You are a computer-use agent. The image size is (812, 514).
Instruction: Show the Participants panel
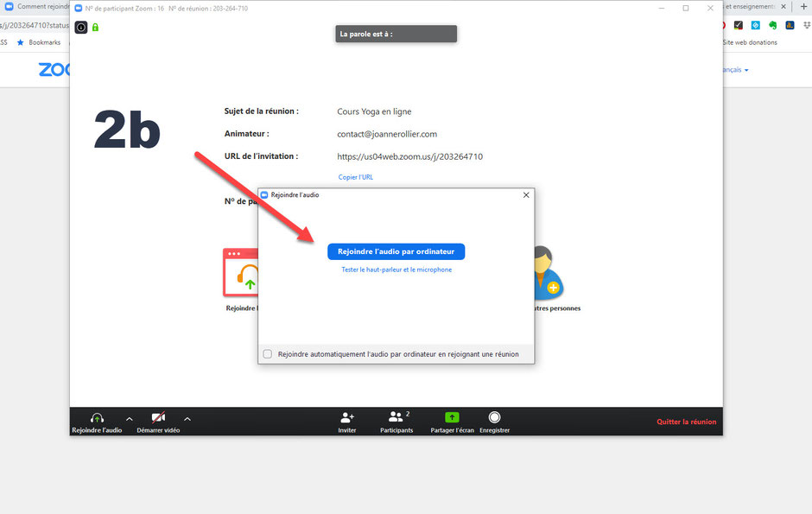click(x=396, y=422)
